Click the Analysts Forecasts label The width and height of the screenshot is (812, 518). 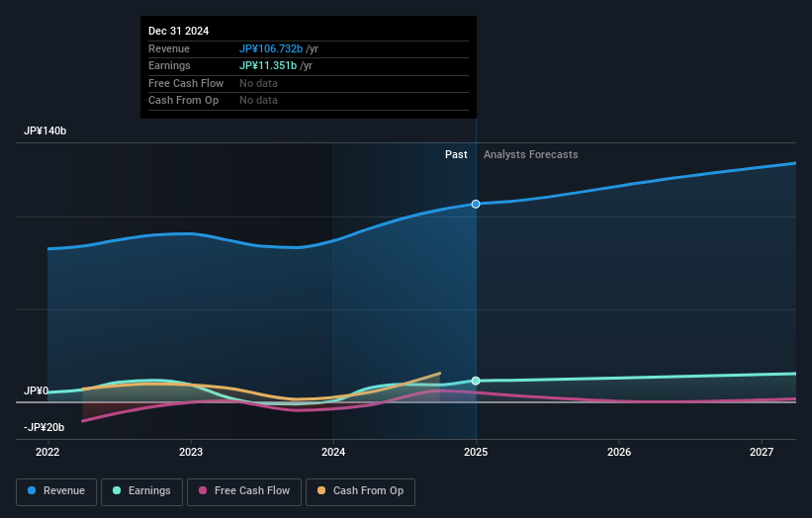[531, 154]
